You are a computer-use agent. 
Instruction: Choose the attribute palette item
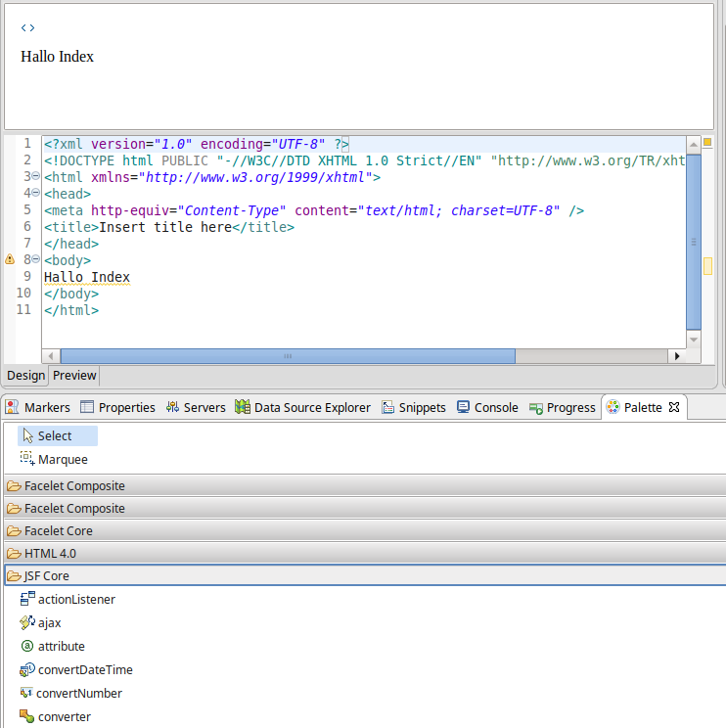61,646
